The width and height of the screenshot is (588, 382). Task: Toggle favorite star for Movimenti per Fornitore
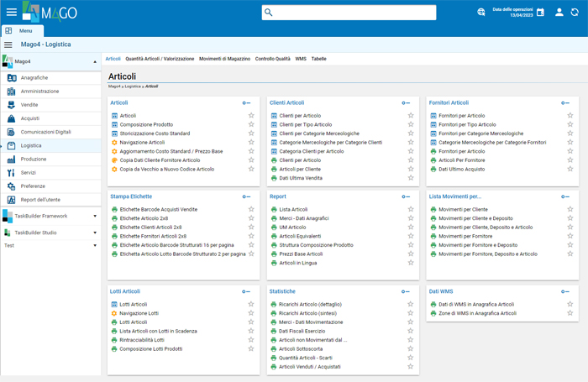click(x=570, y=236)
